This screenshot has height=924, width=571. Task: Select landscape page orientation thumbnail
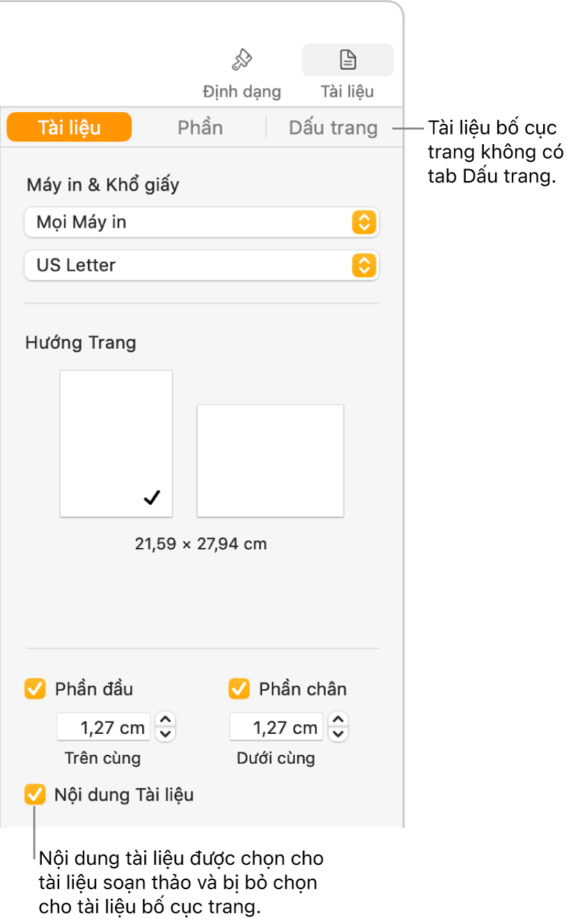point(270,460)
